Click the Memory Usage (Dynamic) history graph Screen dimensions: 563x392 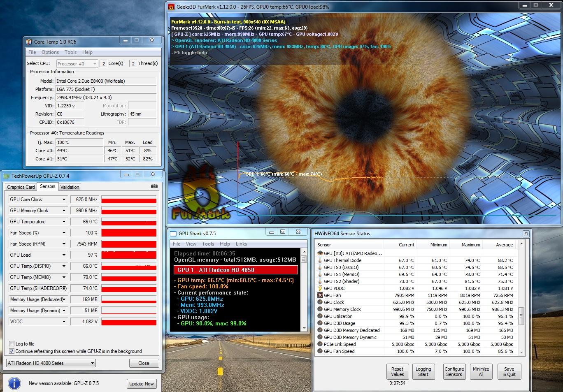pyautogui.click(x=129, y=311)
